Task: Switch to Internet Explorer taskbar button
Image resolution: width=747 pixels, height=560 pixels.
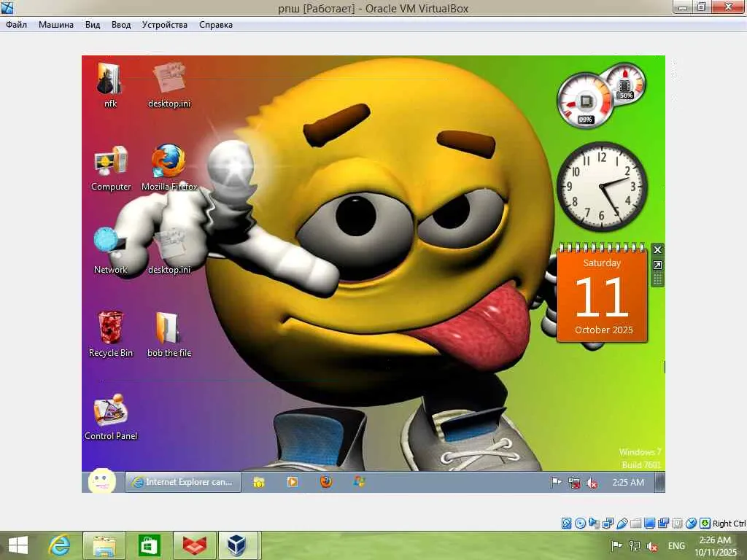Action: click(x=183, y=482)
